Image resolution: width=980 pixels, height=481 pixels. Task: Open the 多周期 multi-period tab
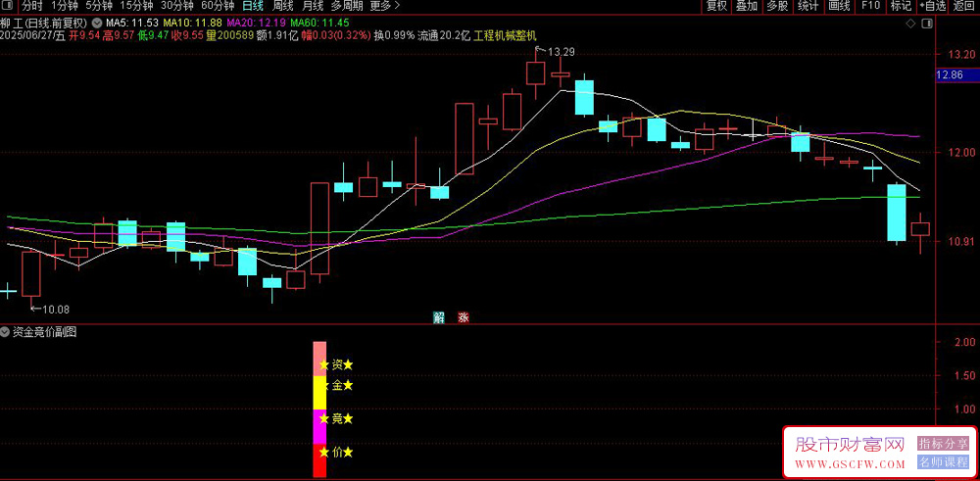346,6
